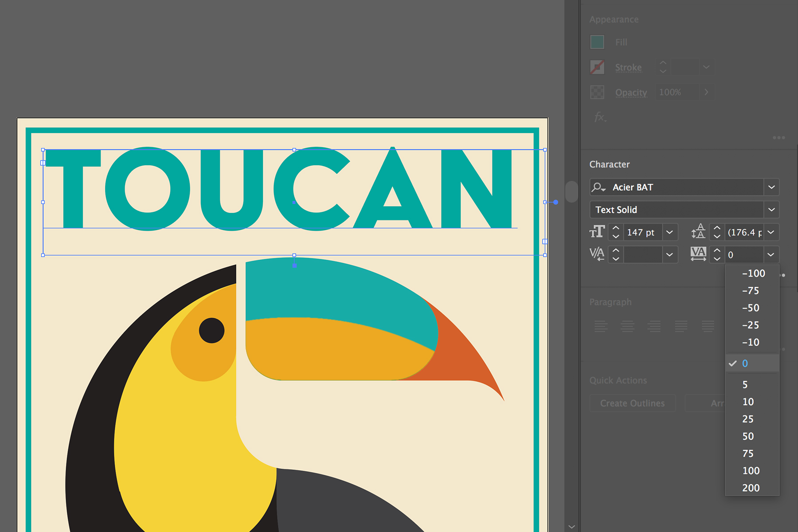Click the font search magnifier icon
This screenshot has height=532, width=798.
click(598, 187)
